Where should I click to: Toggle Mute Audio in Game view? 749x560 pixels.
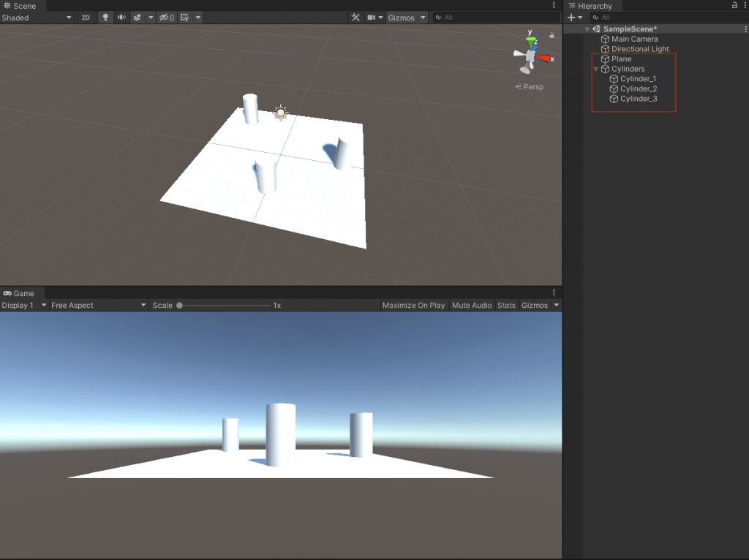pos(472,305)
